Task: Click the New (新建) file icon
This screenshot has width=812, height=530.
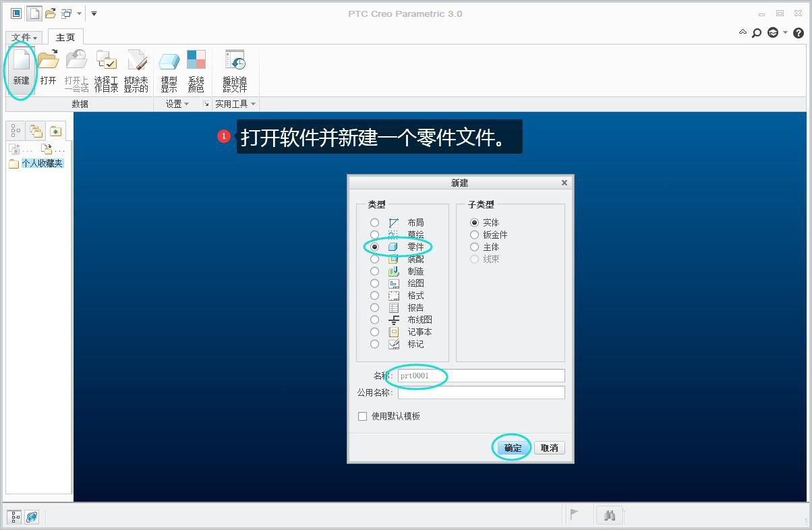Action: (x=21, y=67)
